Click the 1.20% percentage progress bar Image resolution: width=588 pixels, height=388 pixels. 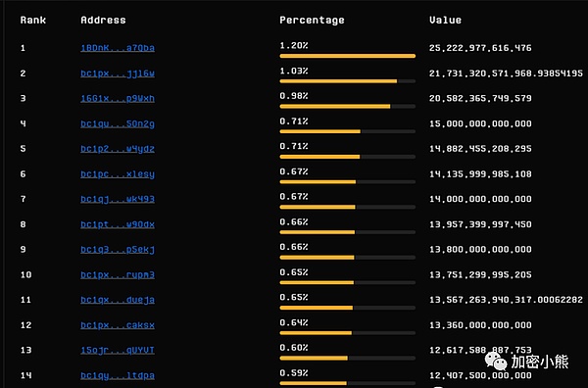(348, 56)
